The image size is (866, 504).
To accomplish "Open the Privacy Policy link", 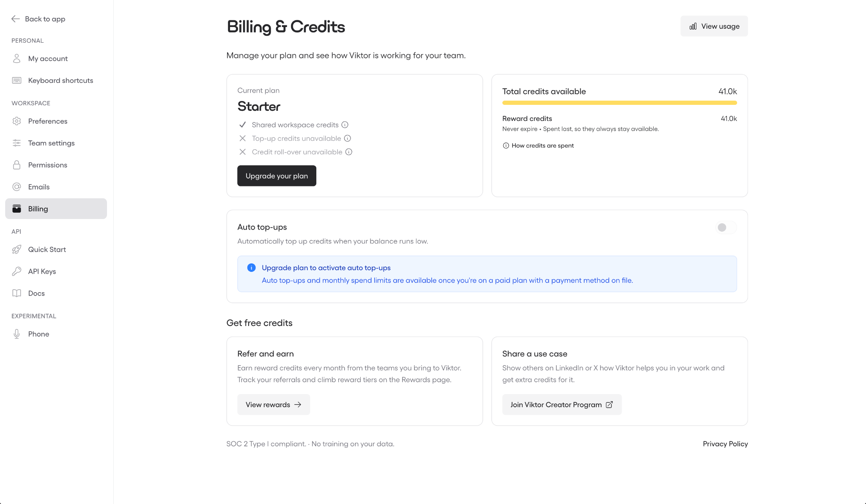I will coord(725,444).
